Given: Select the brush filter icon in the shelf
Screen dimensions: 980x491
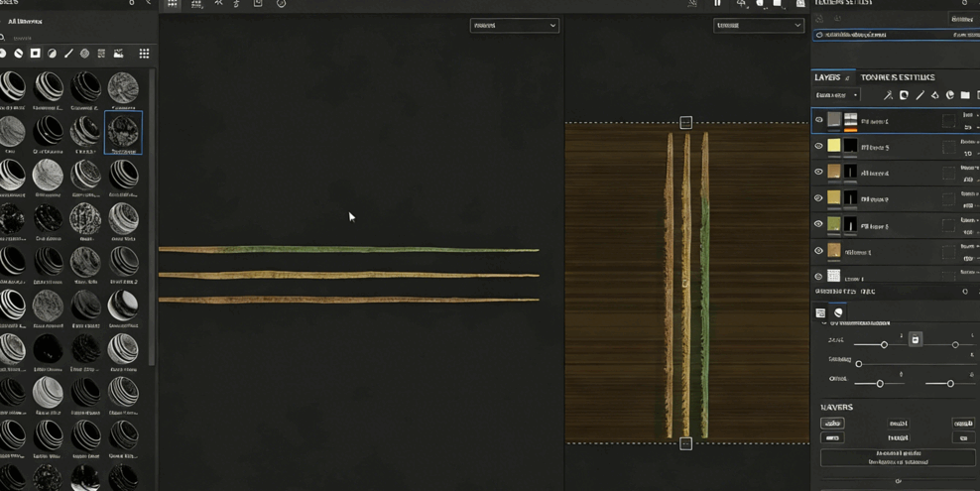Looking at the screenshot, I should coord(68,54).
